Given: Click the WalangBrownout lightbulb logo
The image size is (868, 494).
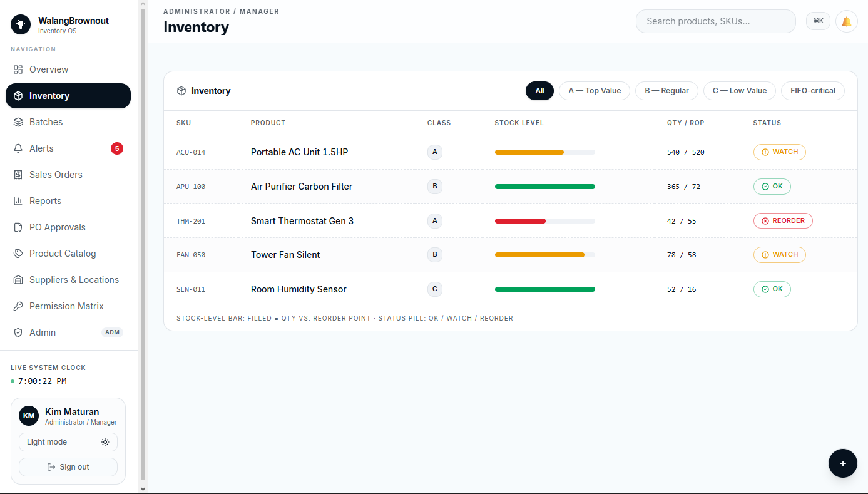Looking at the screenshot, I should pos(21,24).
